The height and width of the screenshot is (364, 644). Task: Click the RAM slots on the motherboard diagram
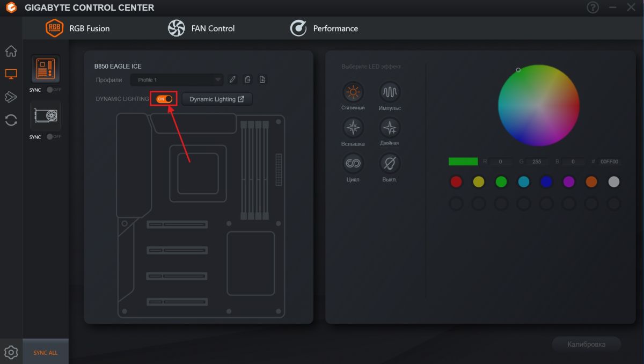[x=254, y=170]
